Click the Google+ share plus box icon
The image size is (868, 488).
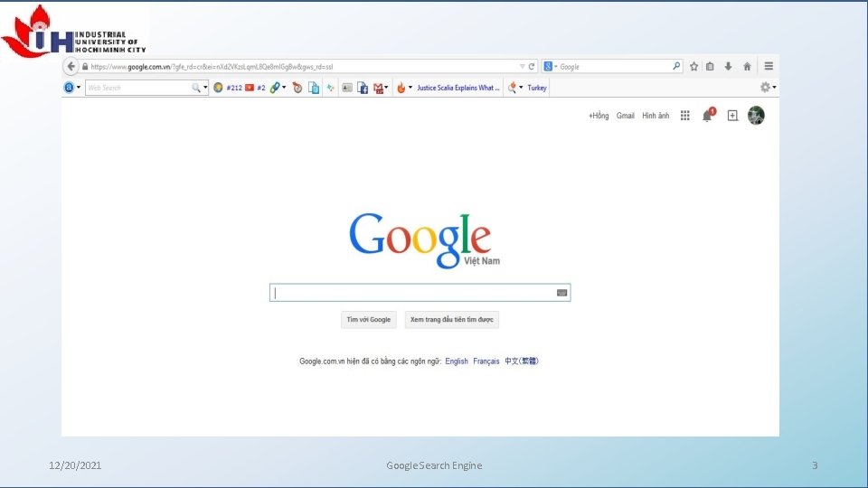point(732,115)
